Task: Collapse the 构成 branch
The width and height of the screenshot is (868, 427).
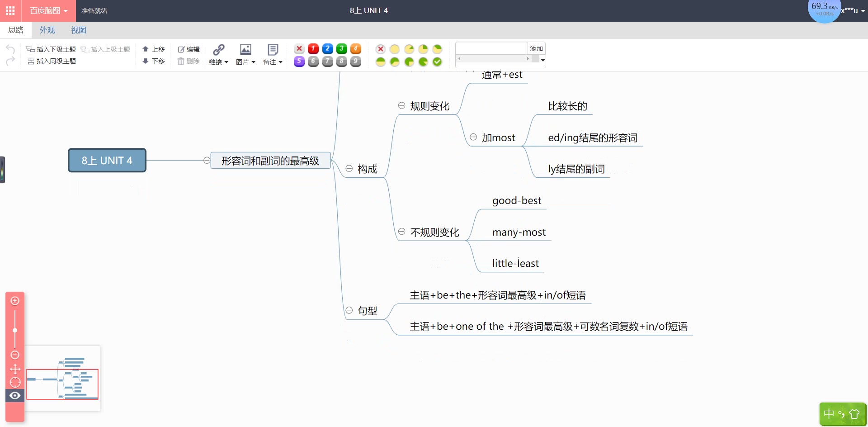Action: 349,168
